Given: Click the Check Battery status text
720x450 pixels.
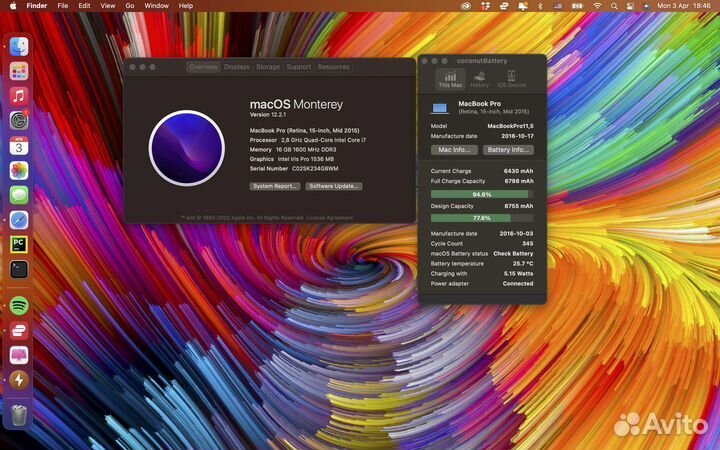Looking at the screenshot, I should [x=513, y=253].
